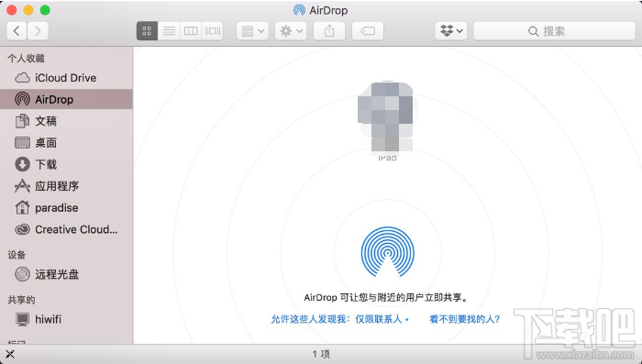
Task: Click the AirDrop sidebar icon
Action: (22, 100)
